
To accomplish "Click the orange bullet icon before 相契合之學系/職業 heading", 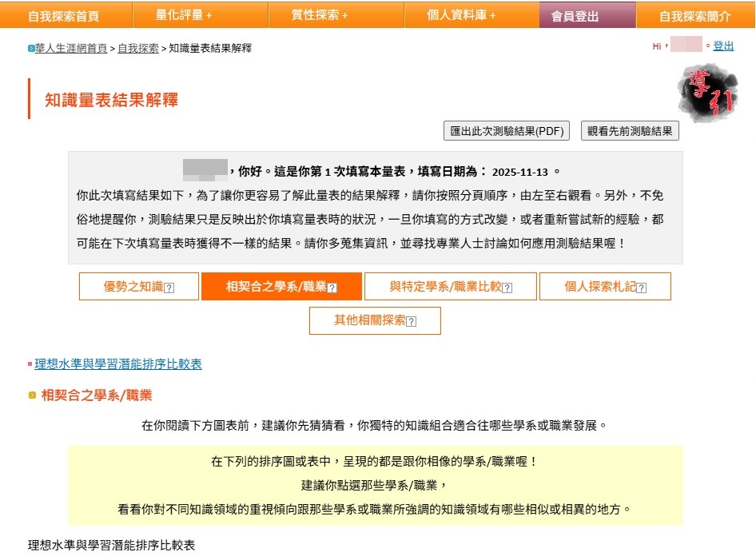I will point(32,395).
